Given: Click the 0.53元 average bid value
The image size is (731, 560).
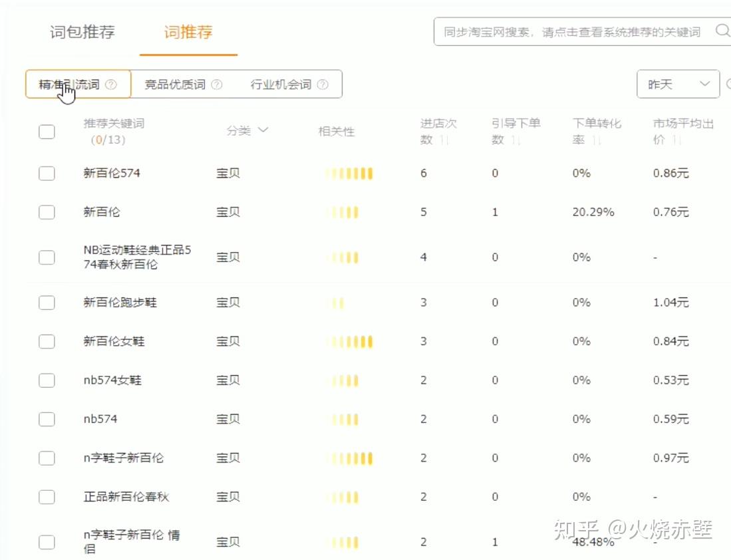Looking at the screenshot, I should pos(671,380).
